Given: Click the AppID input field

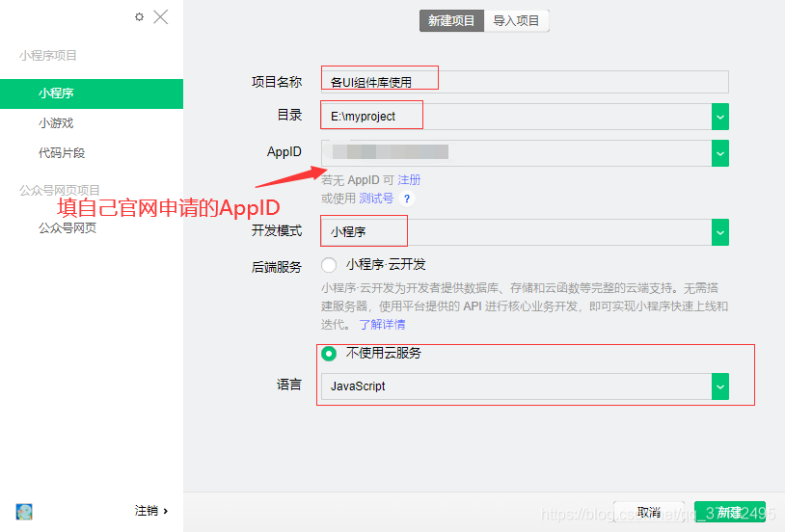Looking at the screenshot, I should 516,152.
